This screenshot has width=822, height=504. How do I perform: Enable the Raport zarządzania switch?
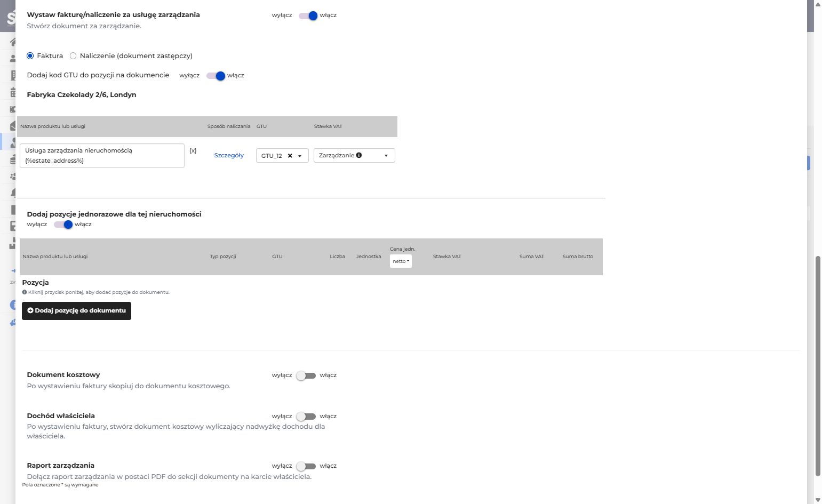306,466
